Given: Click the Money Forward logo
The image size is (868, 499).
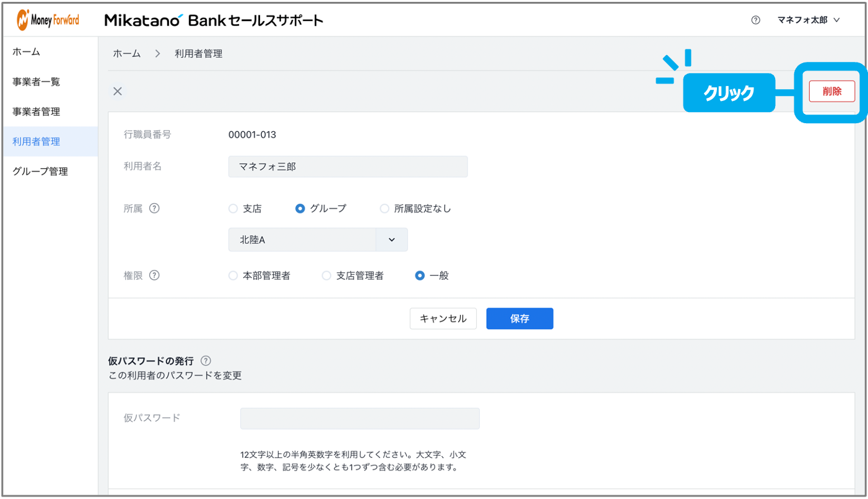Looking at the screenshot, I should [x=48, y=20].
